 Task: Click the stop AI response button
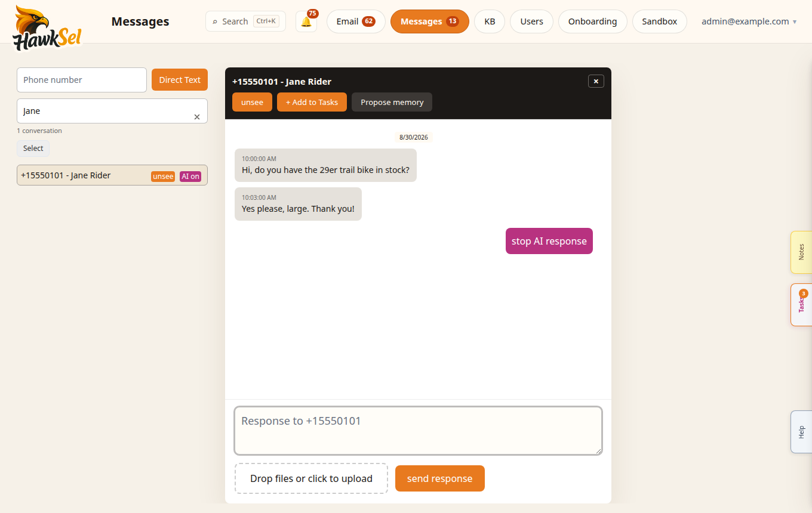pos(549,241)
